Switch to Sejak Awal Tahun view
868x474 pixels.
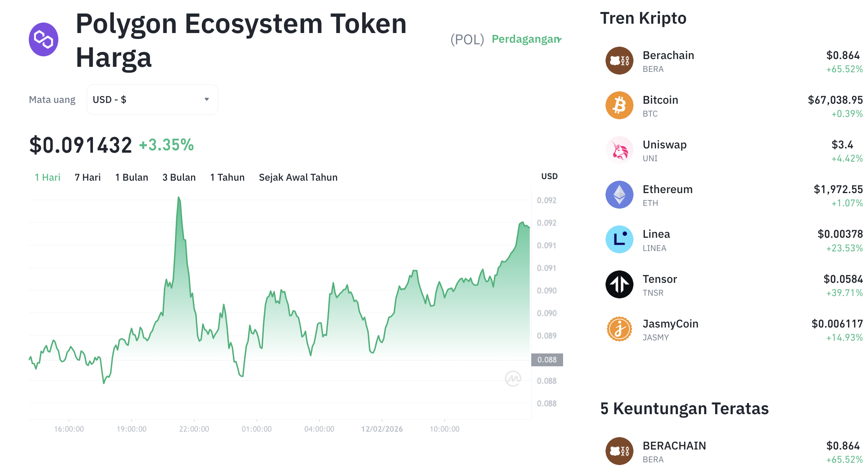(298, 178)
